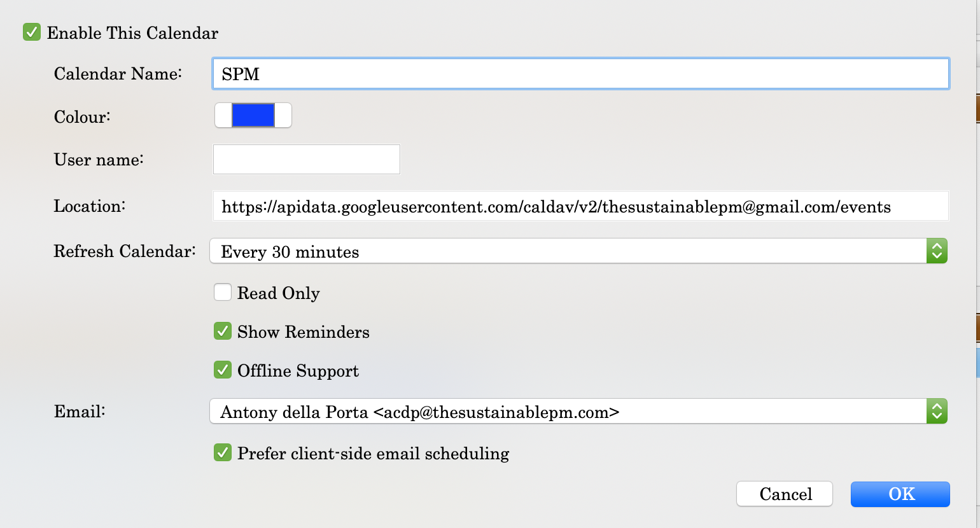Open the Refresh Calendar dropdown
980x528 pixels.
[x=573, y=251]
